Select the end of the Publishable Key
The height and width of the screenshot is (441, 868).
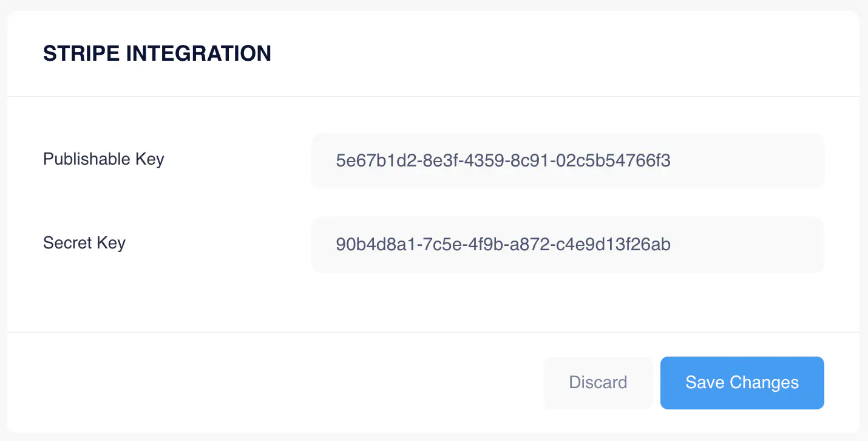click(670, 160)
